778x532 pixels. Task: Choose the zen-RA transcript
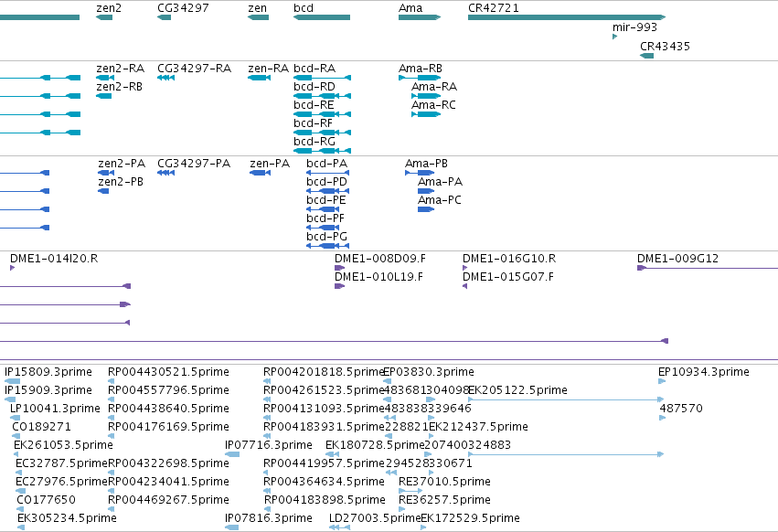[x=259, y=78]
